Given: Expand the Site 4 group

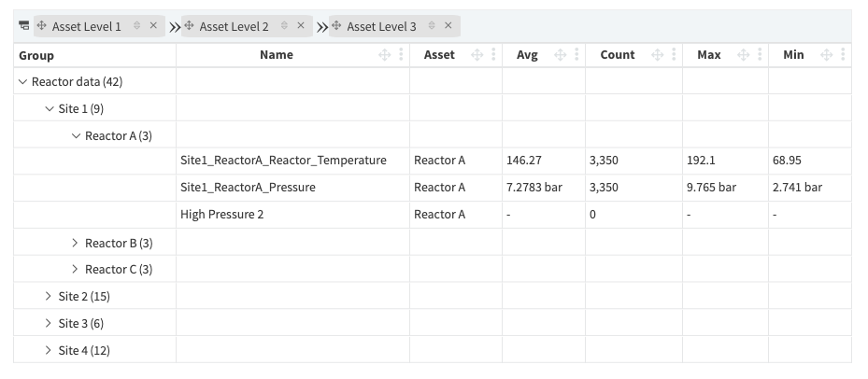Looking at the screenshot, I should pos(50,351).
